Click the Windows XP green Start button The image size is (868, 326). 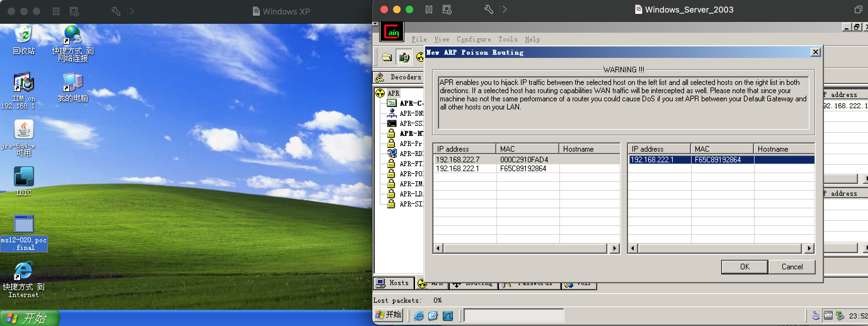30,318
